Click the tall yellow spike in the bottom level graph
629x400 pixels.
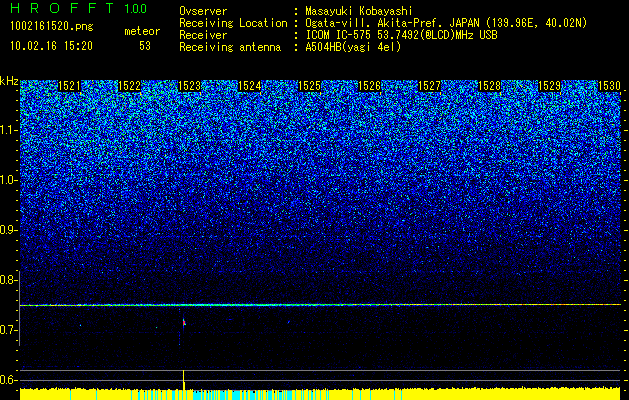(x=183, y=380)
